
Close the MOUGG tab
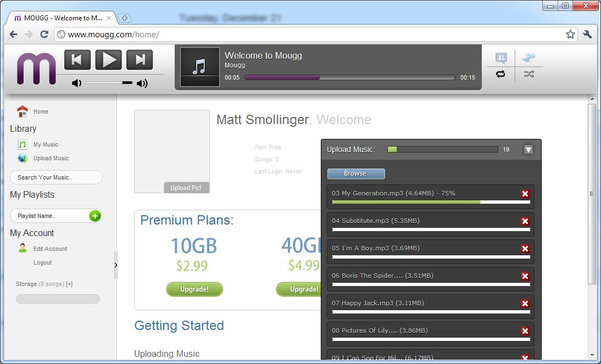tap(109, 18)
